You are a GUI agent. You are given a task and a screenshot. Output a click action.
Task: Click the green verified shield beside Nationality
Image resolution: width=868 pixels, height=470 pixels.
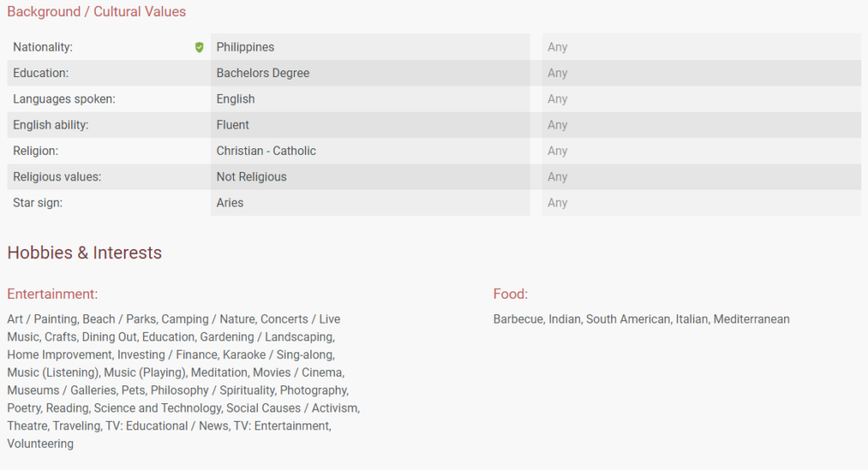[x=199, y=47]
